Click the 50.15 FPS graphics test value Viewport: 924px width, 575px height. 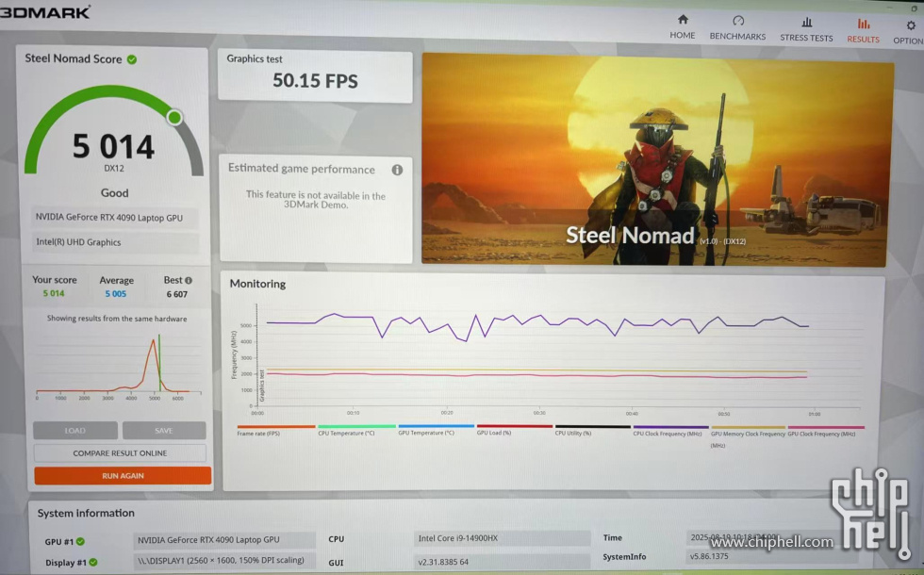tap(315, 81)
